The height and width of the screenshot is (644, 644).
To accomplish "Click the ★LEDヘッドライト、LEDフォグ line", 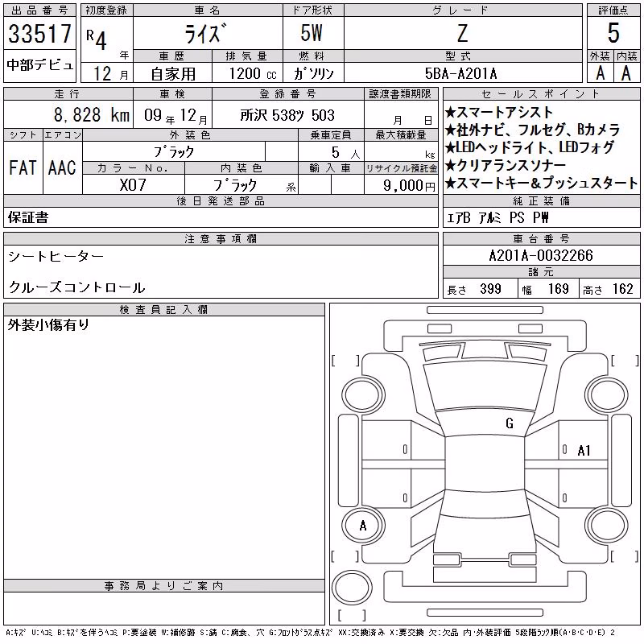I will [530, 147].
